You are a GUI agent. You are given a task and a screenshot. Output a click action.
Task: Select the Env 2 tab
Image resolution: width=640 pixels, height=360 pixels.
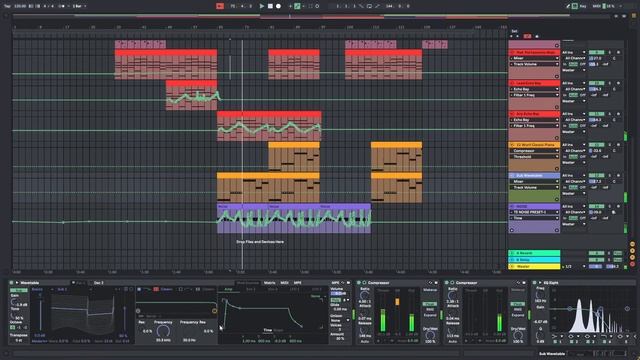(250, 289)
